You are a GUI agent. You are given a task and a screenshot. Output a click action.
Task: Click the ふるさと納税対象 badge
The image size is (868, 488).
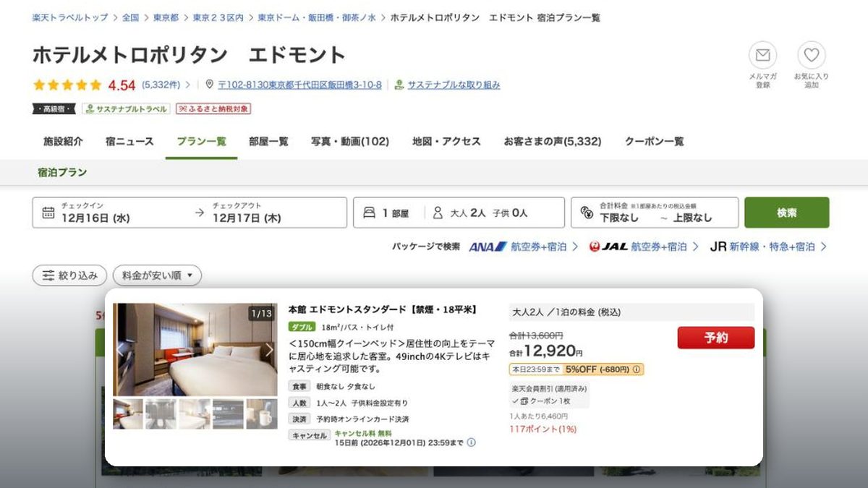213,108
